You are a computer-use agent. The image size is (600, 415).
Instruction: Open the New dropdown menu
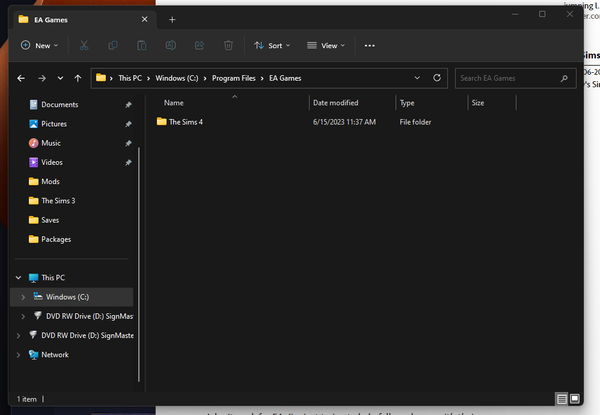click(x=40, y=46)
